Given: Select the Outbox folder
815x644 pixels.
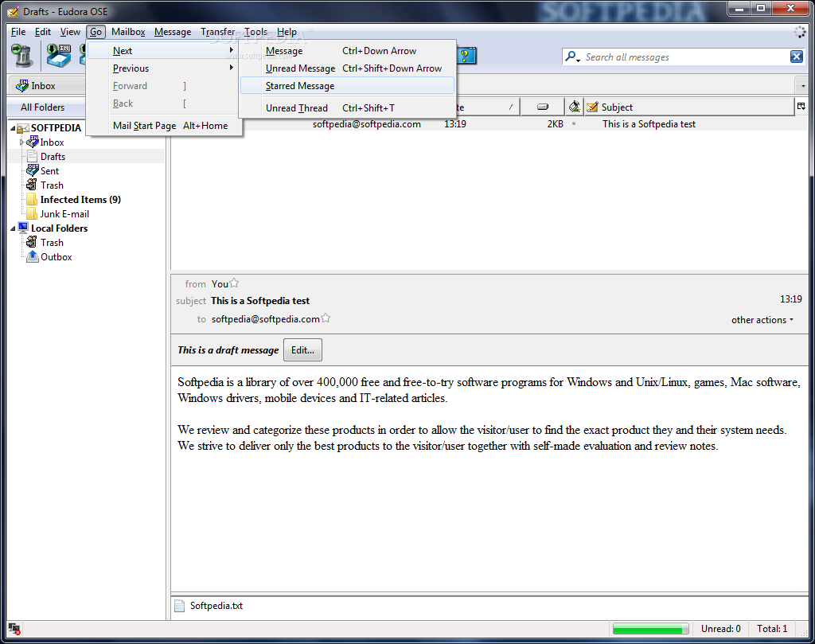Looking at the screenshot, I should 57,257.
